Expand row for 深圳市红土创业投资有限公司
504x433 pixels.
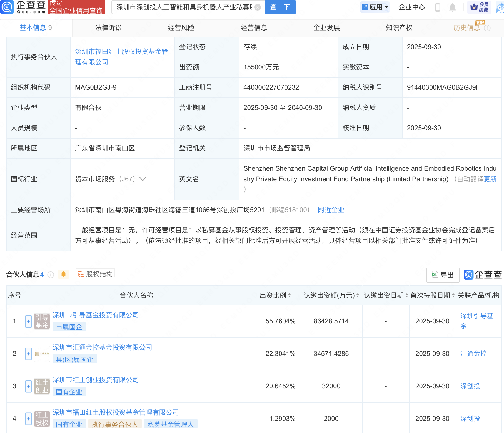28,386
